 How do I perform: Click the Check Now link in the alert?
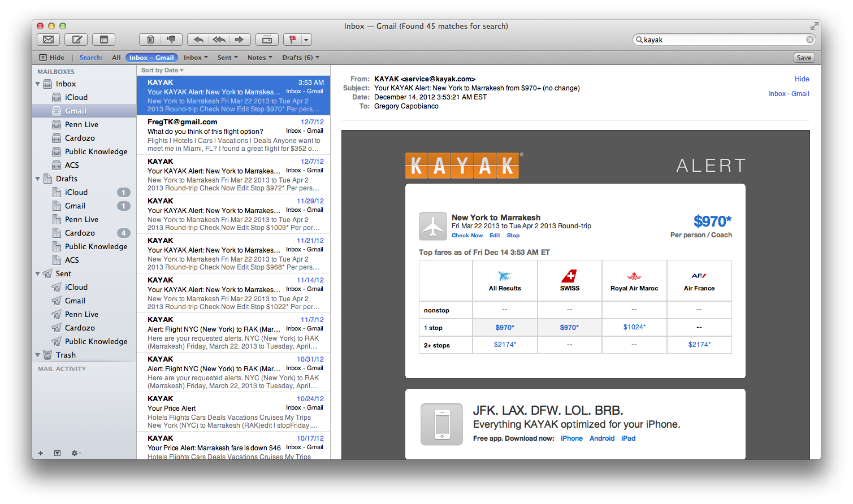[x=467, y=236]
